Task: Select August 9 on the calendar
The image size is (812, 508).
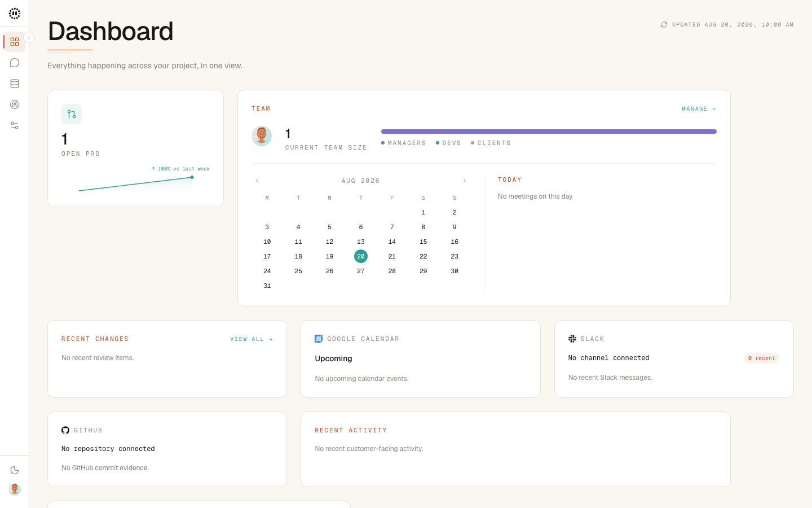Action: point(454,227)
